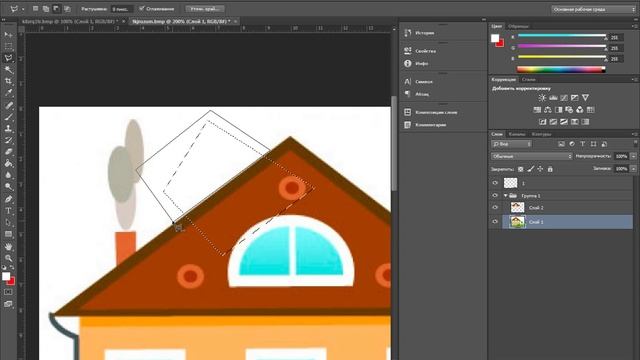Select the Eraser tool
The height and width of the screenshot is (360, 640).
coord(8,152)
